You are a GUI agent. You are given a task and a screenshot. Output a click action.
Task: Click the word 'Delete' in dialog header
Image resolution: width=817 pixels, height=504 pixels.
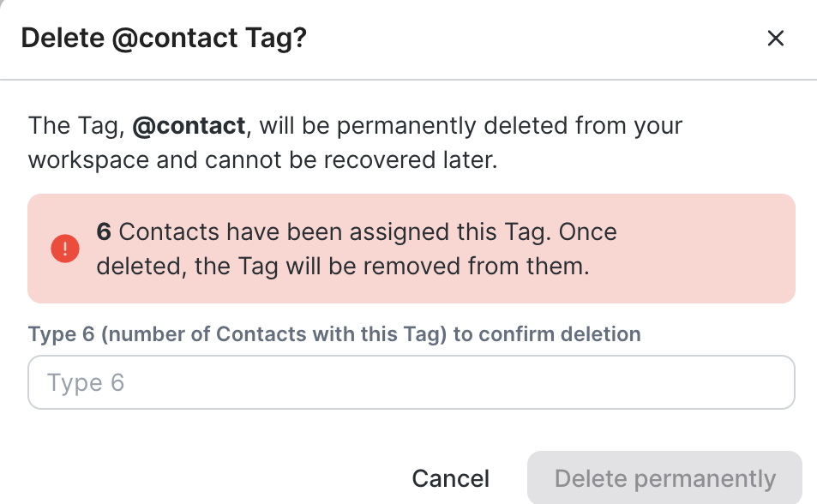(x=62, y=39)
